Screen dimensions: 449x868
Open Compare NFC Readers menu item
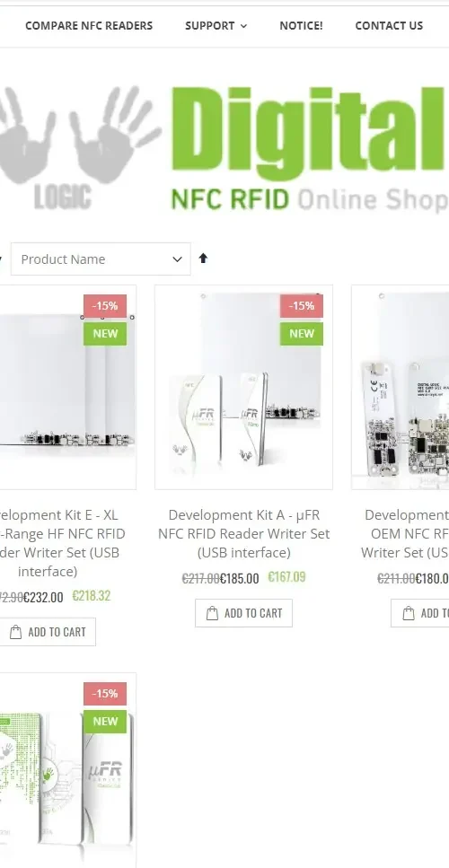[89, 25]
